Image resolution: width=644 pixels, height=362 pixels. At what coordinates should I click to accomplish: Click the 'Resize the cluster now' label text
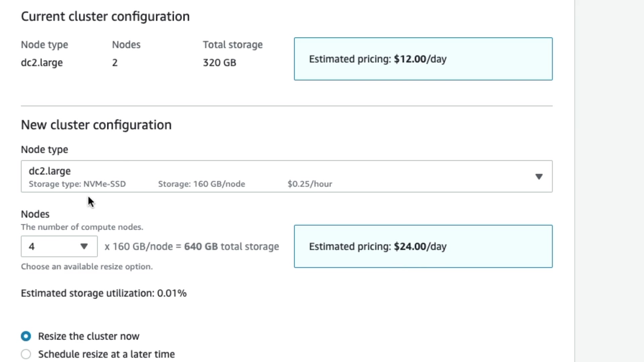click(x=89, y=336)
